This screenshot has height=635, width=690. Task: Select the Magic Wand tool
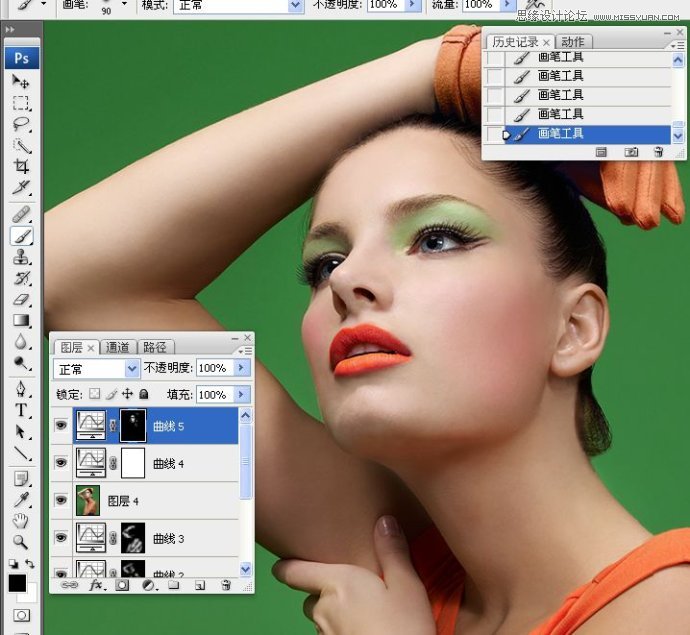point(20,145)
